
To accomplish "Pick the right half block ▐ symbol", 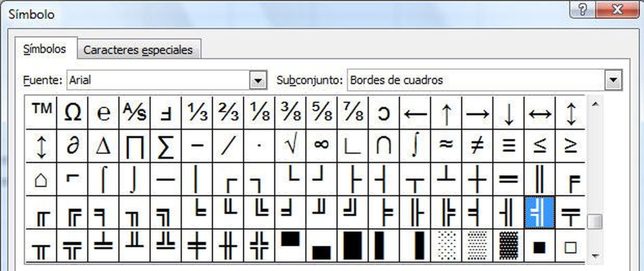I will coord(415,246).
